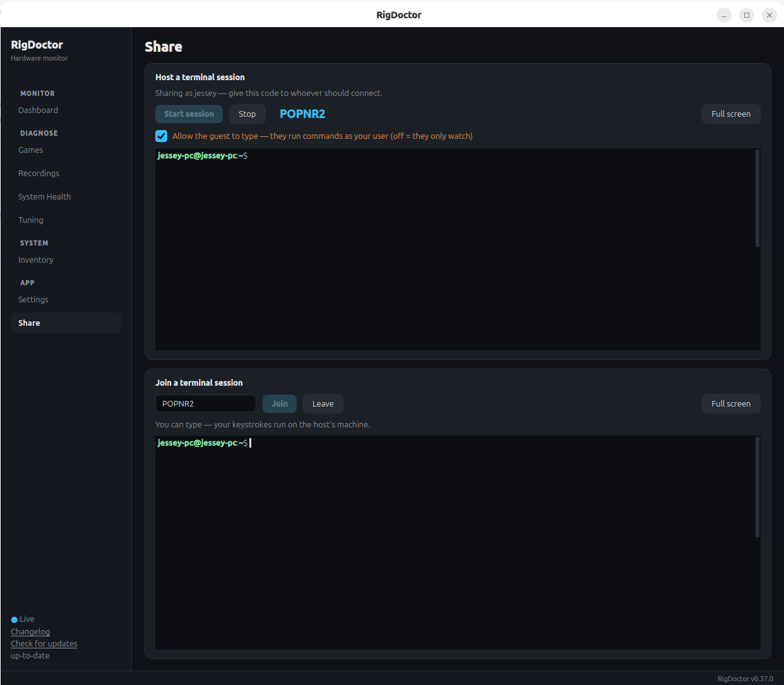Leave the joined terminal session
The width and height of the screenshot is (784, 685).
(323, 403)
